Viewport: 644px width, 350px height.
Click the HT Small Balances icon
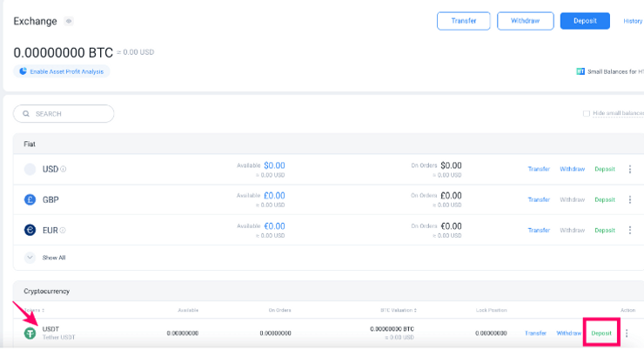tap(580, 71)
